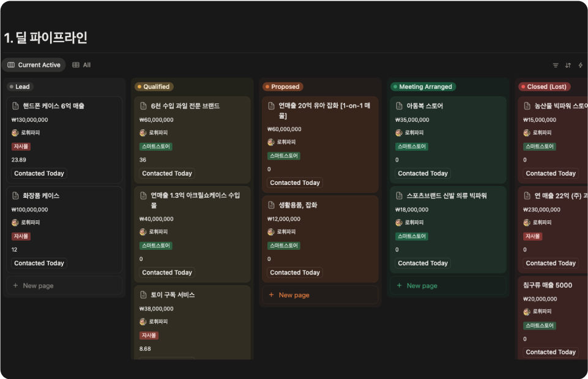Open the 토이 구독 서비스 card
The width and height of the screenshot is (588, 379).
pos(192,322)
